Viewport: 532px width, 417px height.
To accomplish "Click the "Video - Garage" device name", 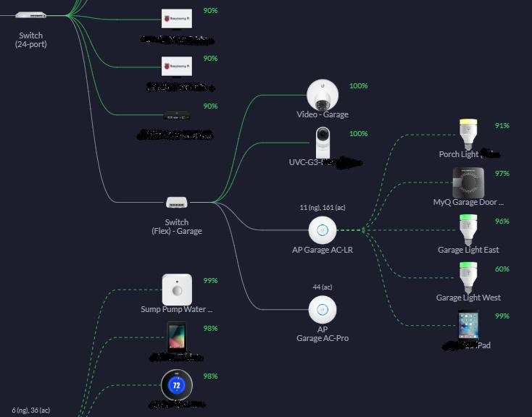I will pos(323,114).
